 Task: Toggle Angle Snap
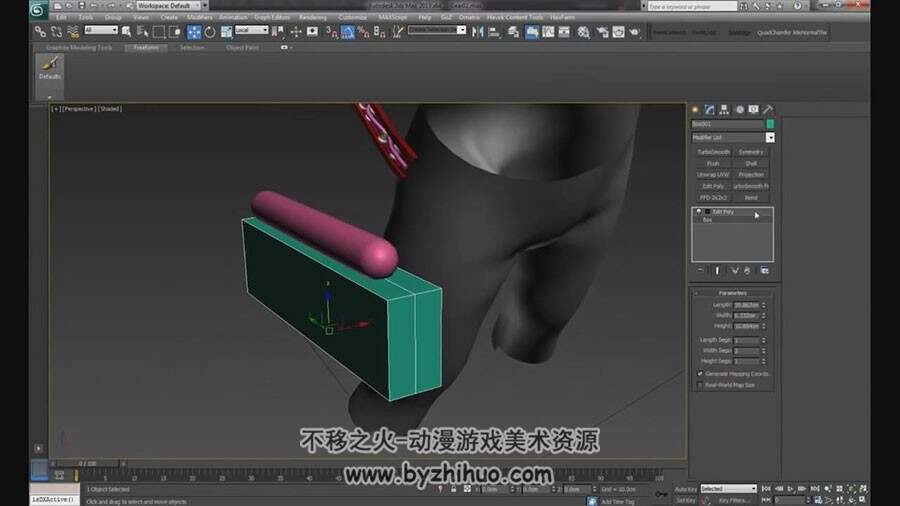point(347,32)
